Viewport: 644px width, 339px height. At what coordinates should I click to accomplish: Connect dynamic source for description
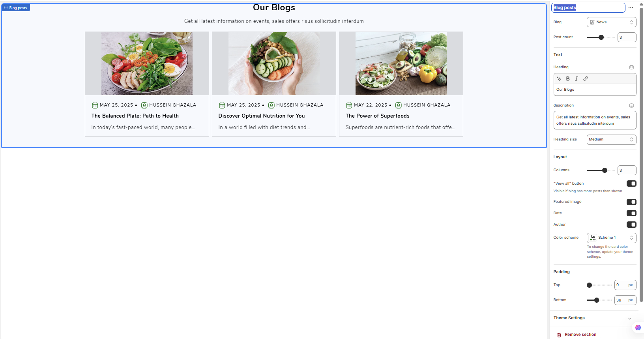631,105
